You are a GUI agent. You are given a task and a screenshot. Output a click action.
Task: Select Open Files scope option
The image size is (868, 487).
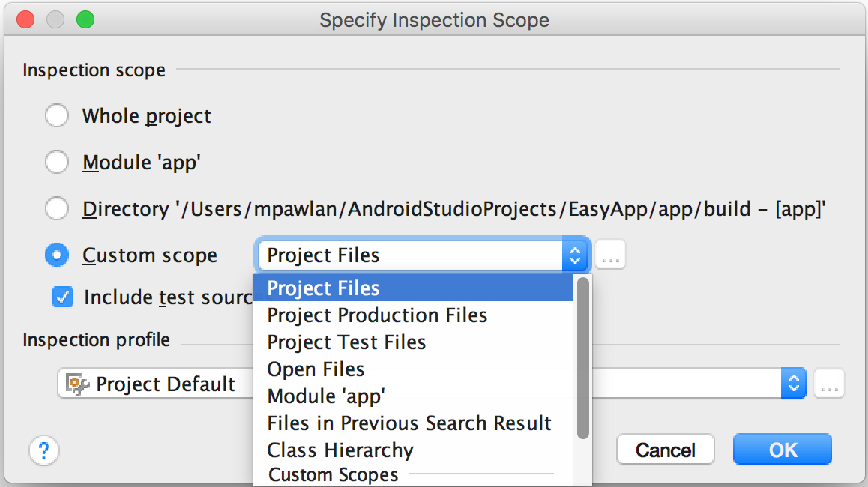(316, 369)
